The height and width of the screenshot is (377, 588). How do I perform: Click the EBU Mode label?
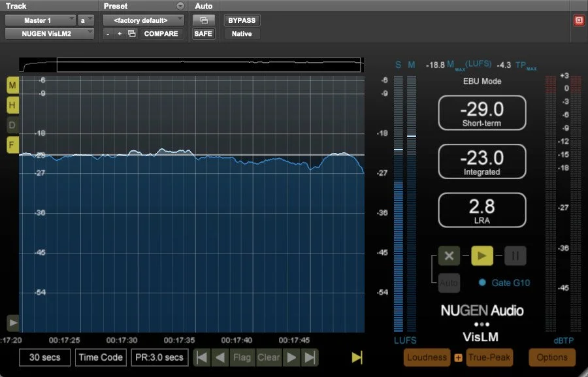point(482,81)
